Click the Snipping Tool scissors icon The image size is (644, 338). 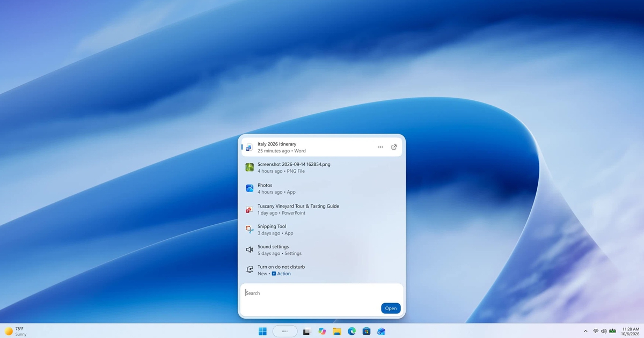[x=249, y=230]
